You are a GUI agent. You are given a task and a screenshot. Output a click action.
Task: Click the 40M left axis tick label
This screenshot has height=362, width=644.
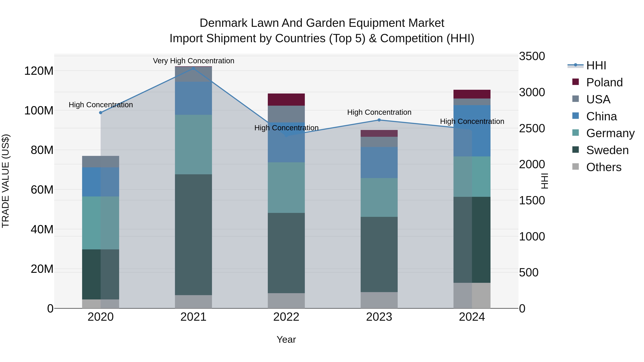42,229
